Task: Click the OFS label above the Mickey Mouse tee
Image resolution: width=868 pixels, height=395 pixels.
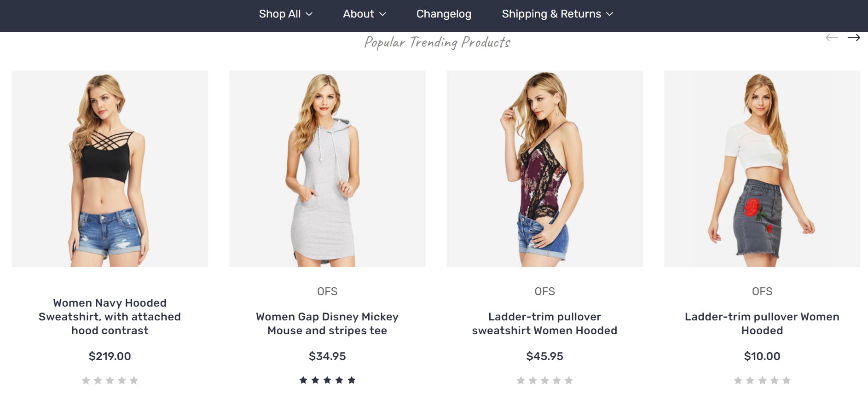Action: point(327,291)
